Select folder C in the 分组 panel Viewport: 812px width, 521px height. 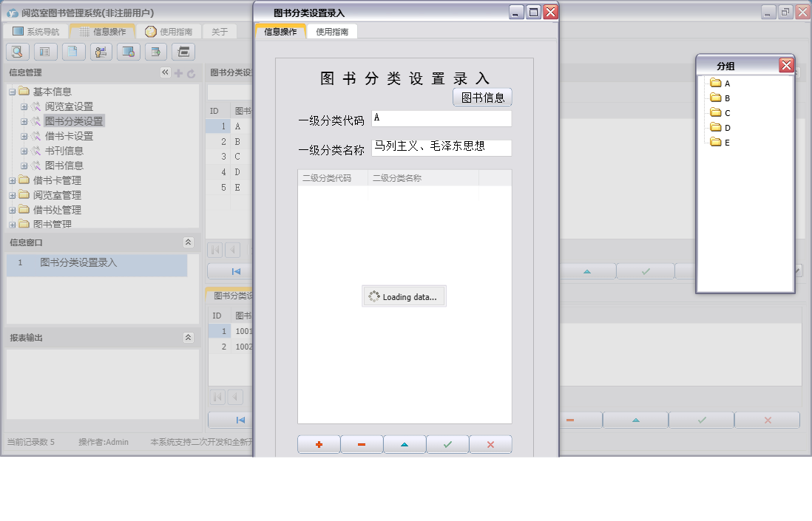pos(727,113)
